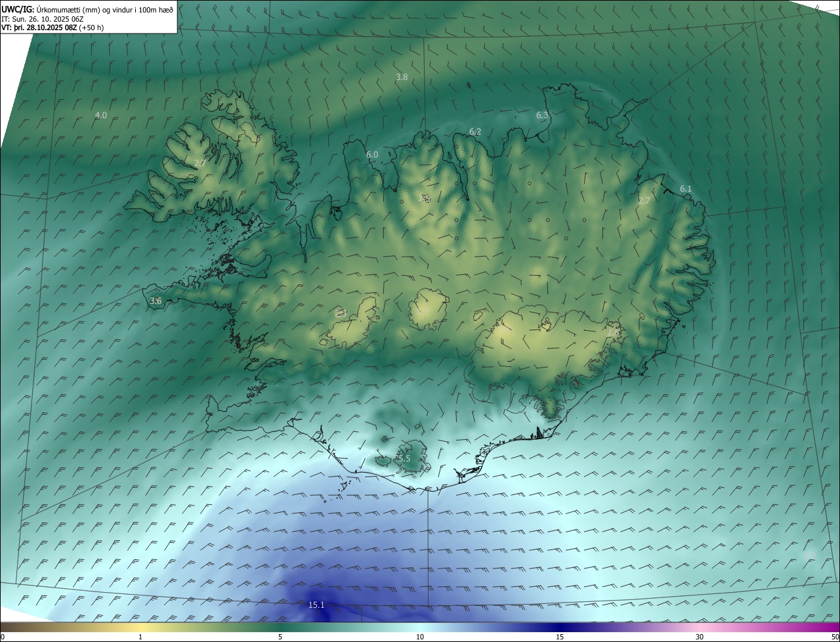Image resolution: width=840 pixels, height=642 pixels.
Task: Click the VT valid time line showing 28.10.2025
Action: coord(52,28)
